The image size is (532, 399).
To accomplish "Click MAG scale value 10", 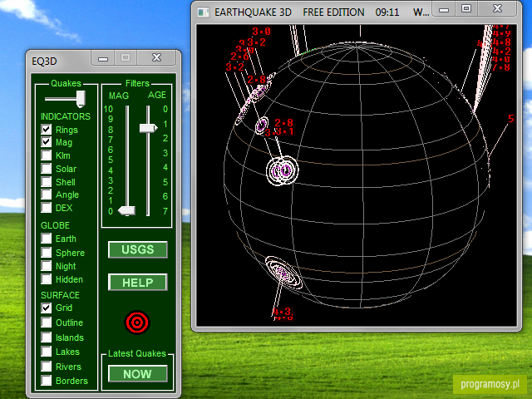I will (108, 109).
